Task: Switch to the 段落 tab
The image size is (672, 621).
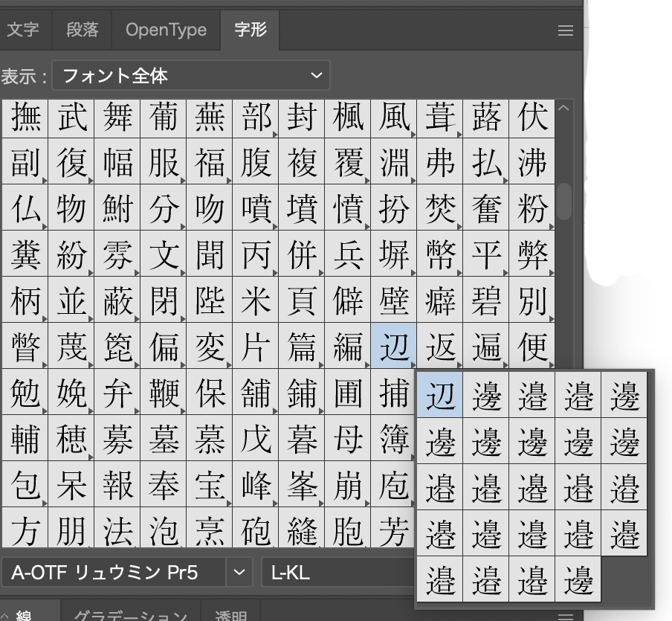Action: point(82,30)
